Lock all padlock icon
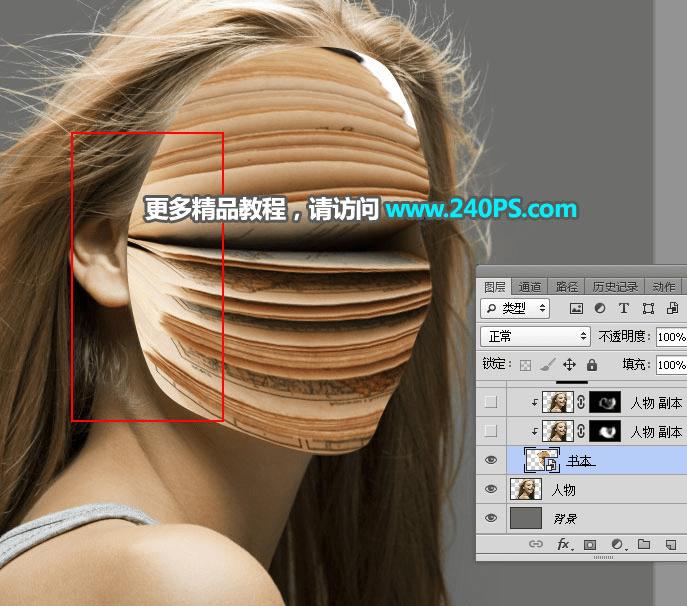This screenshot has width=687, height=606. pos(592,365)
